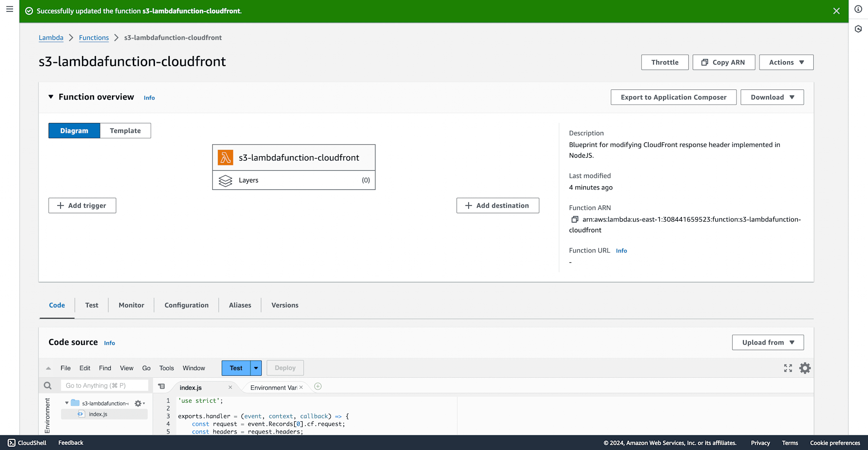Open CloudShell from the footer
Viewport: 868px width, 450px height.
coord(27,443)
